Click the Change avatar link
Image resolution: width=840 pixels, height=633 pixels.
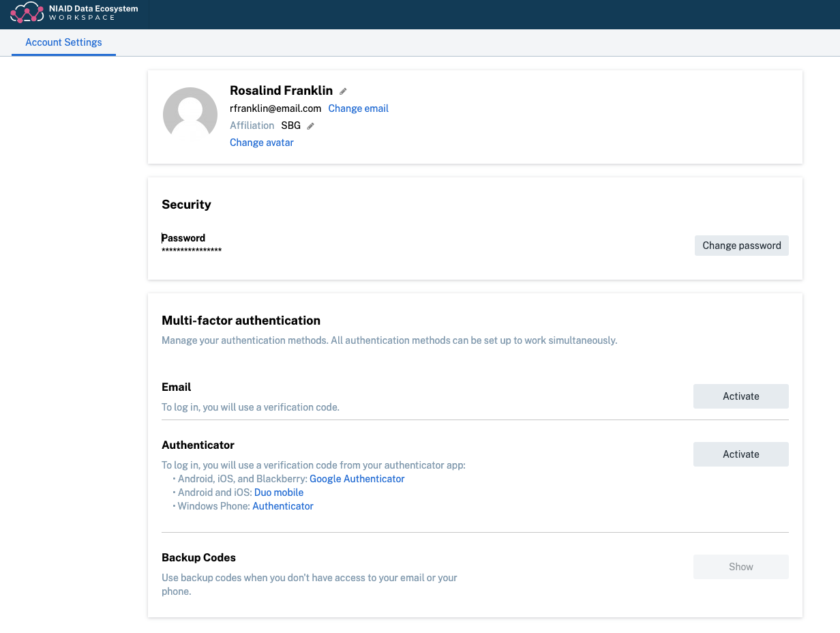pos(261,143)
